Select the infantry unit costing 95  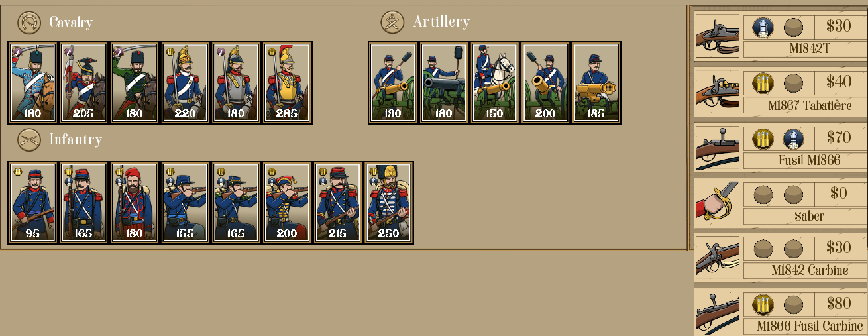coord(32,203)
